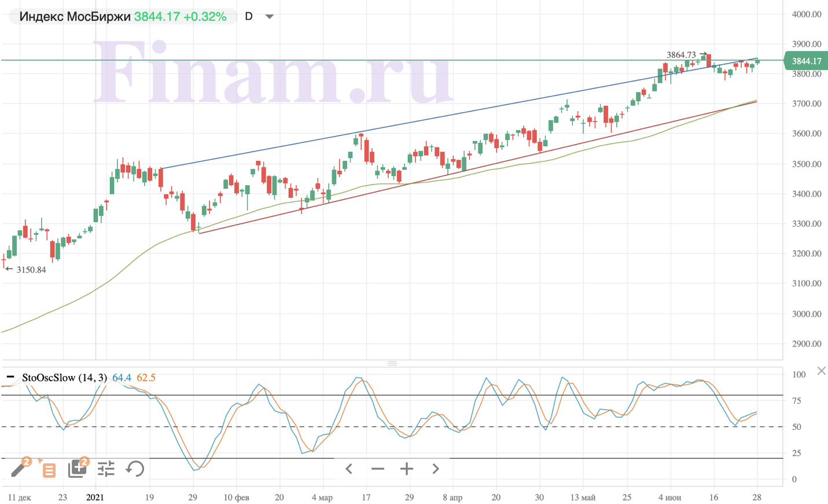The image size is (828, 504).
Task: Click the panel divider handle between chart and oscillator
Action: click(392, 363)
